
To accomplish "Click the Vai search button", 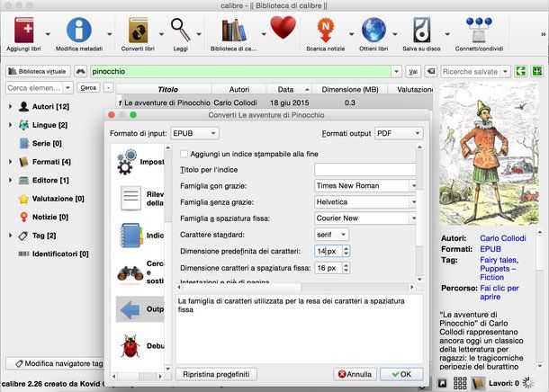I will click(413, 71).
